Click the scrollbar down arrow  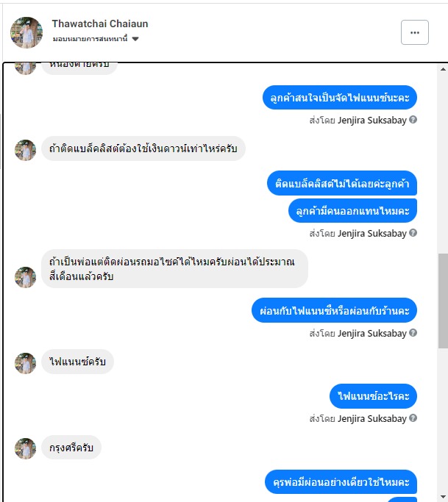443,497
